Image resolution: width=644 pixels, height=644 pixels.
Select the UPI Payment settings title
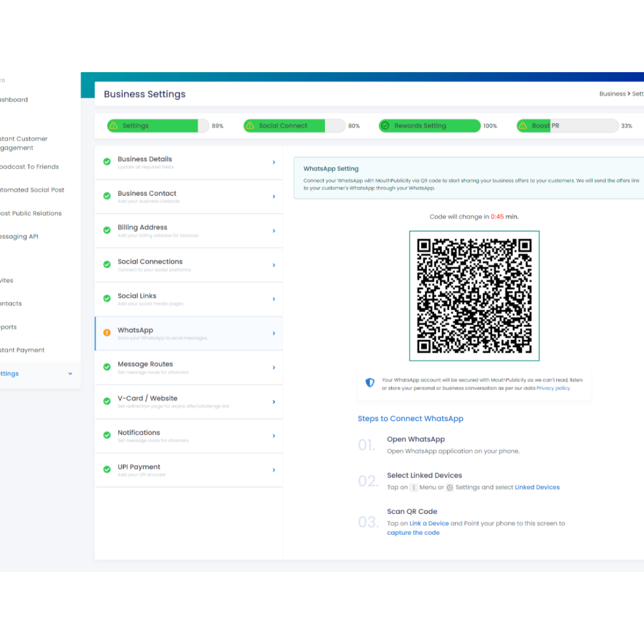139,467
